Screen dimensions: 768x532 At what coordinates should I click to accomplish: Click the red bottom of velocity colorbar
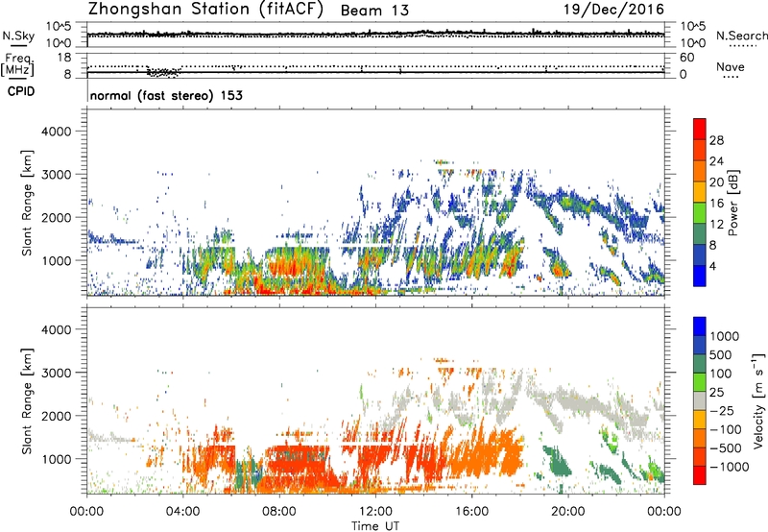pos(700,475)
